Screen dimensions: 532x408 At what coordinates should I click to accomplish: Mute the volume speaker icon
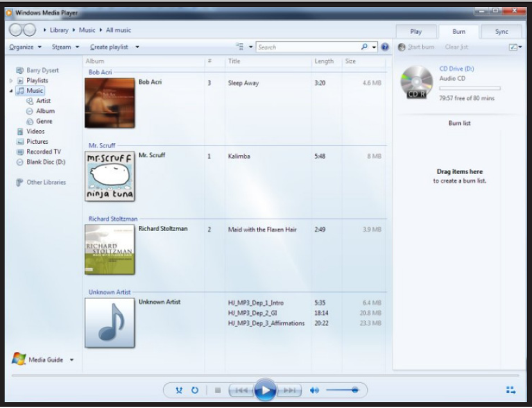(x=314, y=391)
